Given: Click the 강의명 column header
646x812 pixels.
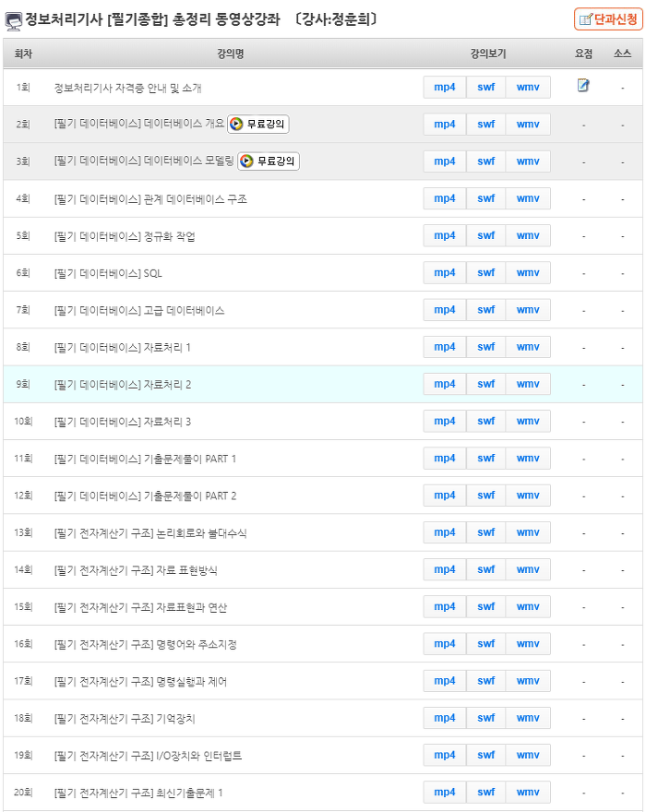Looking at the screenshot, I should [x=230, y=54].
